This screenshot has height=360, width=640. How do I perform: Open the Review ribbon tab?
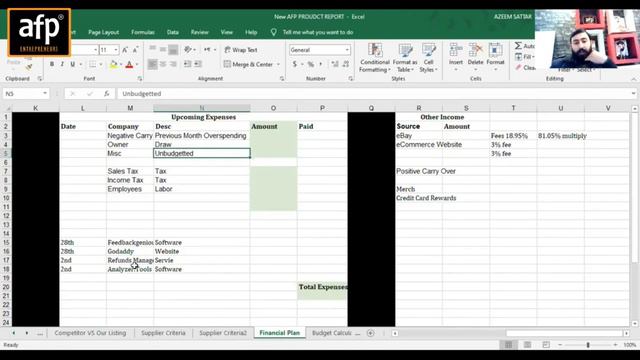pos(200,32)
